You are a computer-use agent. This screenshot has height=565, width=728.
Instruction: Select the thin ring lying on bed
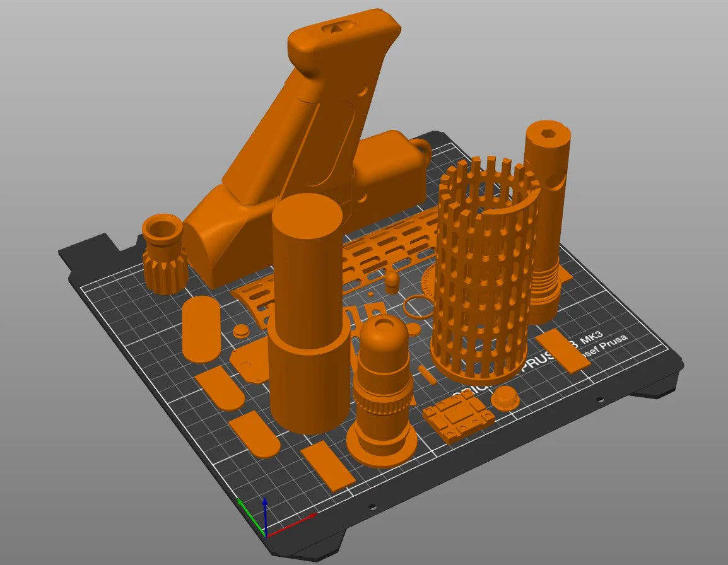click(419, 306)
